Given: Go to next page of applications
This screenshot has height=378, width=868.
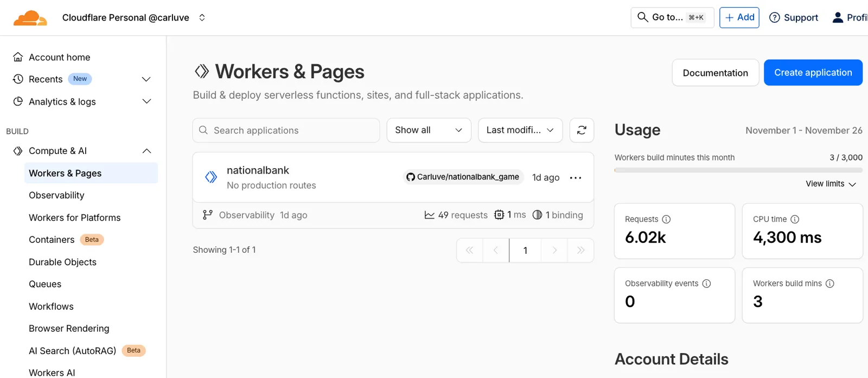Looking at the screenshot, I should coord(554,250).
